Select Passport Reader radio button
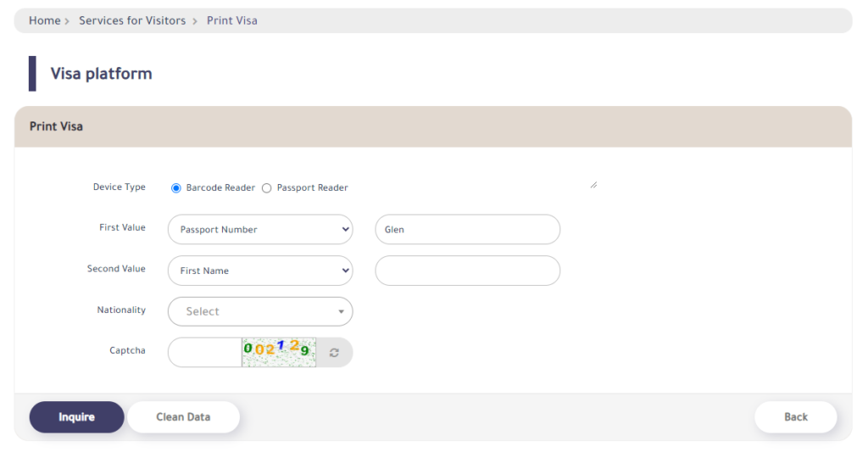 pos(267,188)
